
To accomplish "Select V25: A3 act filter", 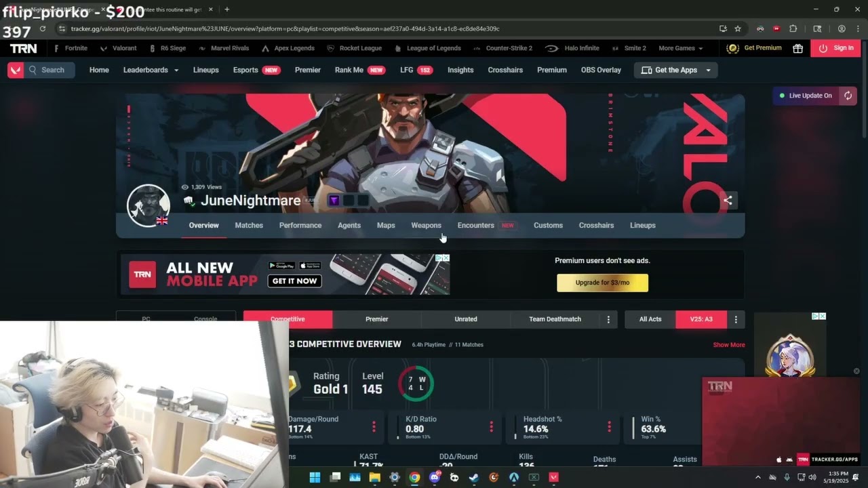I will point(701,319).
